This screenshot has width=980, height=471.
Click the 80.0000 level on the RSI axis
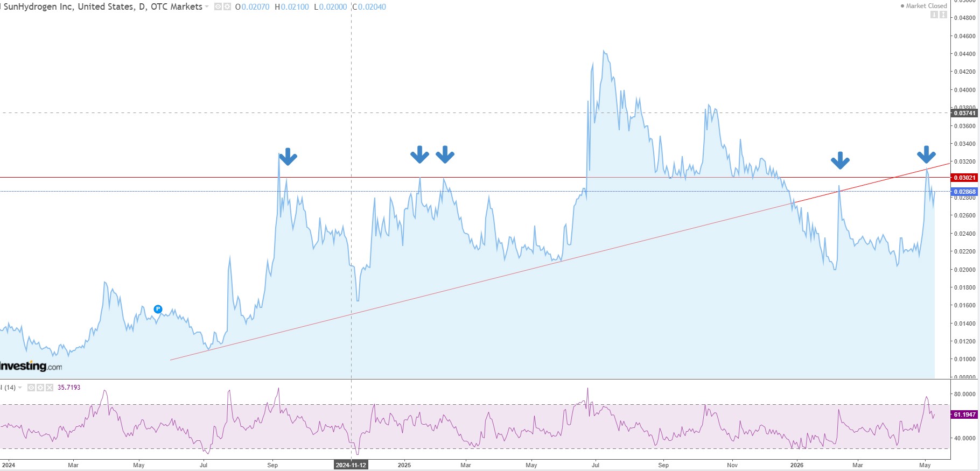[964, 394]
